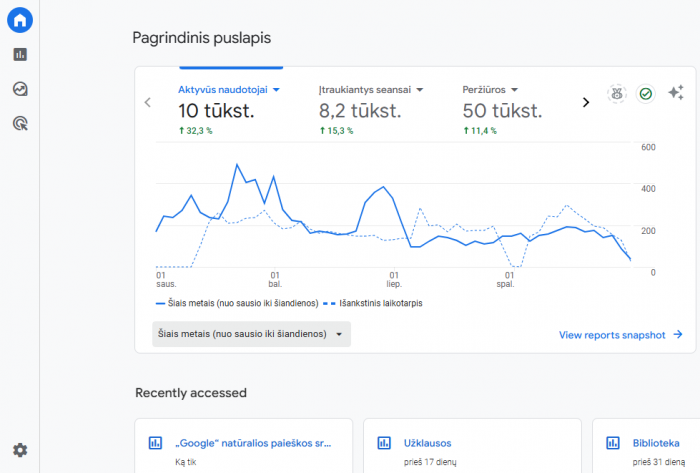Show previous metrics with left chevron
700x473 pixels.
[148, 103]
